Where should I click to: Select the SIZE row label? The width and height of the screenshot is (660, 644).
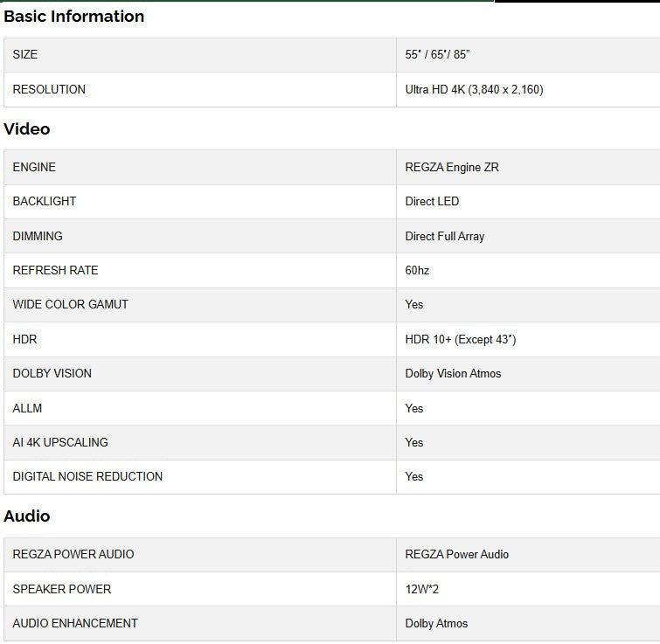point(25,54)
